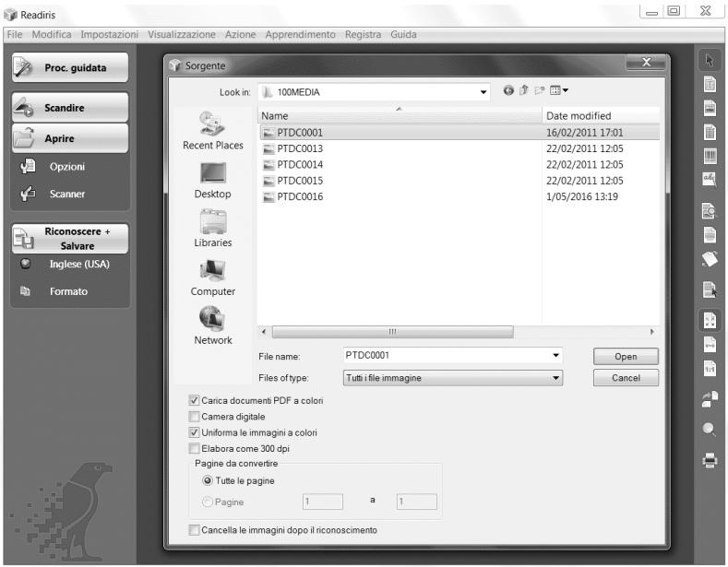The image size is (728, 567).
Task: Open the Visualizzazione menu
Action: pyautogui.click(x=182, y=34)
